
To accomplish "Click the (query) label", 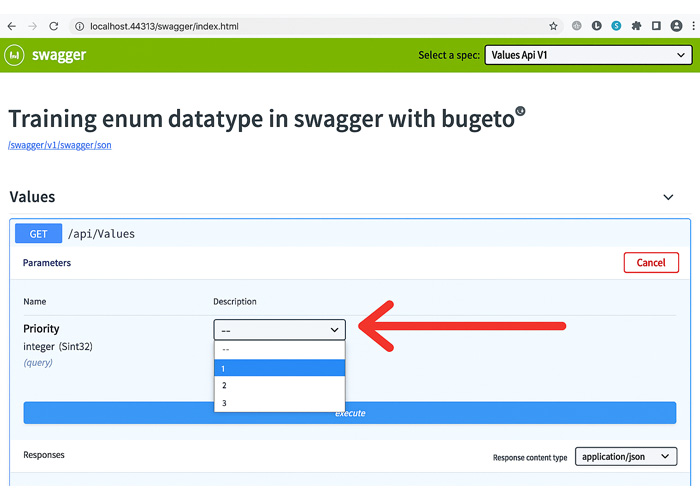I will tap(38, 362).
